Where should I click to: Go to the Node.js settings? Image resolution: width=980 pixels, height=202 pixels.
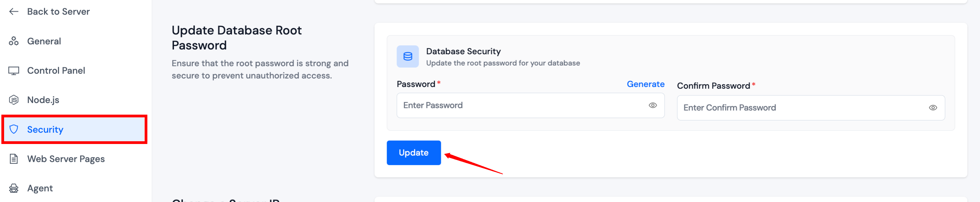coord(43,100)
